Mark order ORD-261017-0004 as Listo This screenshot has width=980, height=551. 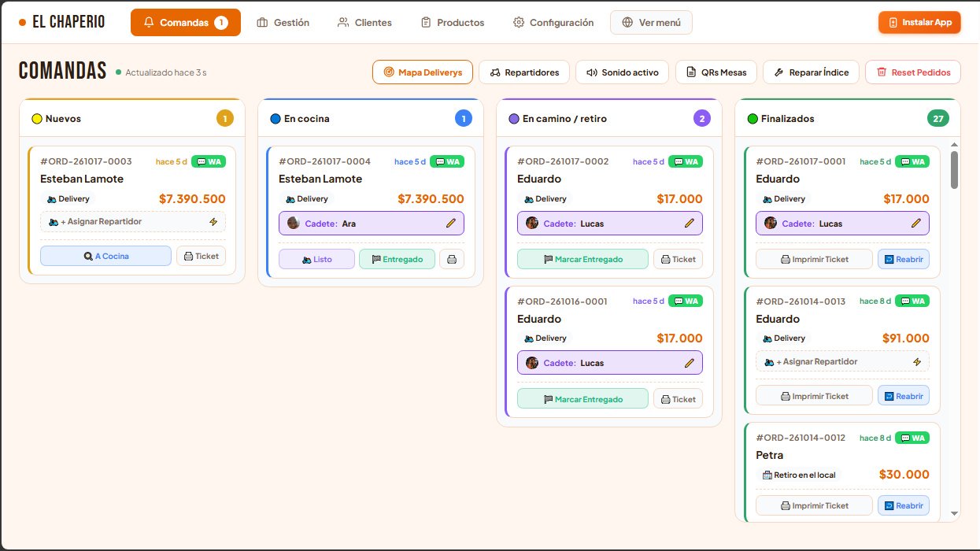[316, 259]
